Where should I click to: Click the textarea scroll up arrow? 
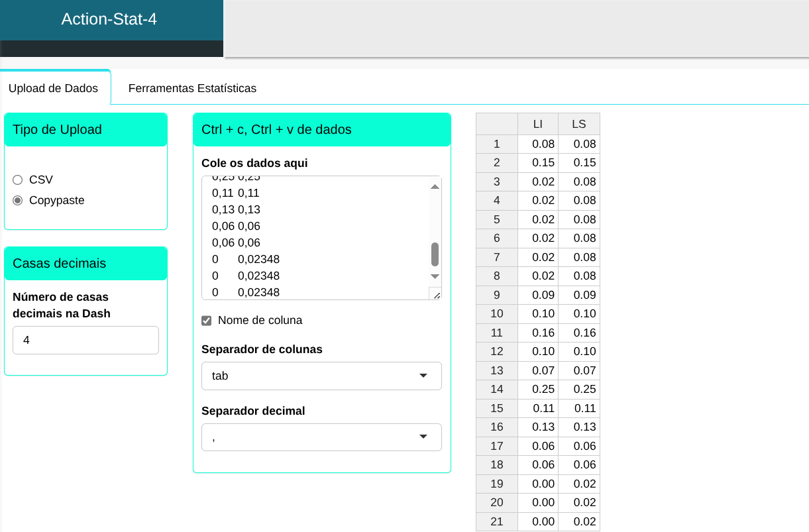(x=435, y=187)
